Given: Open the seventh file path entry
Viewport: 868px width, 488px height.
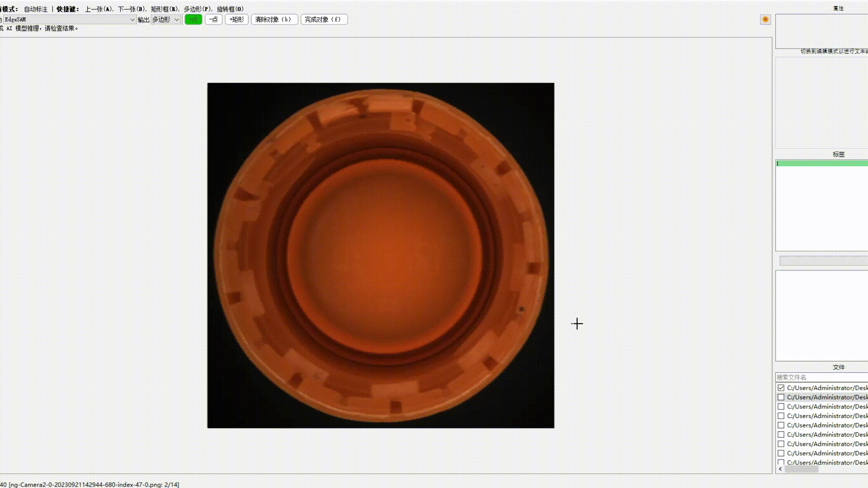Looking at the screenshot, I should (827, 444).
